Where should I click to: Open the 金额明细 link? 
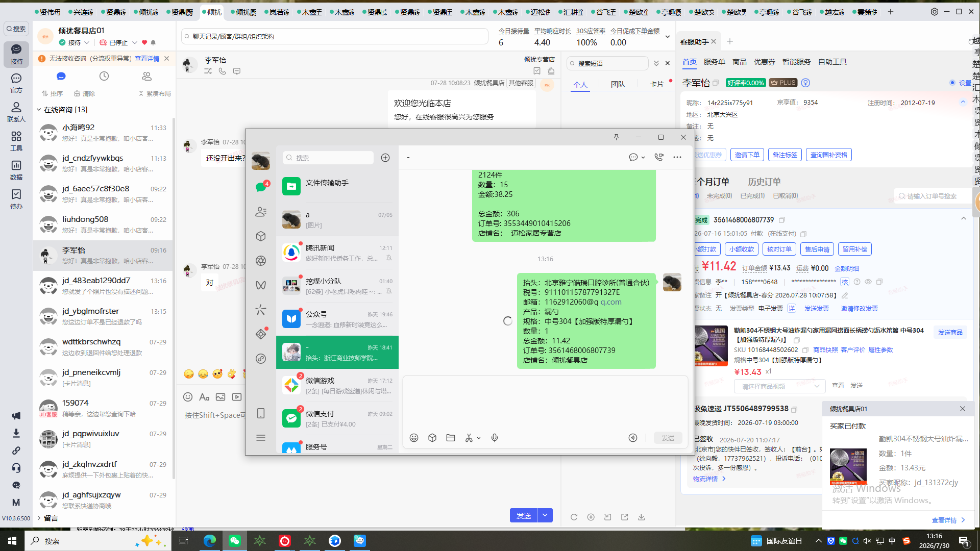point(847,268)
